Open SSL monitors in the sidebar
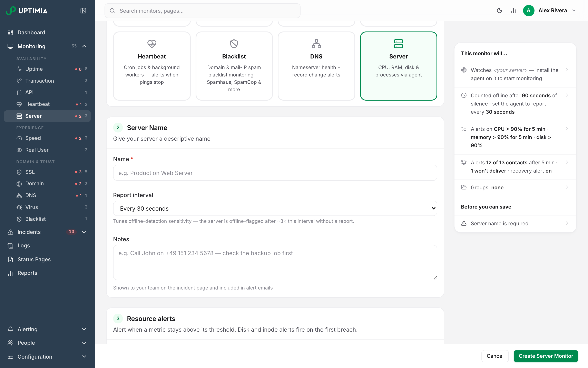The height and width of the screenshot is (368, 588). point(47,172)
